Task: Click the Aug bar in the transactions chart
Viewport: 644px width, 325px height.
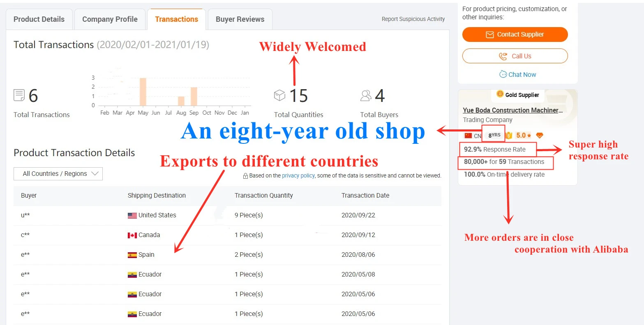Action: tap(181, 101)
